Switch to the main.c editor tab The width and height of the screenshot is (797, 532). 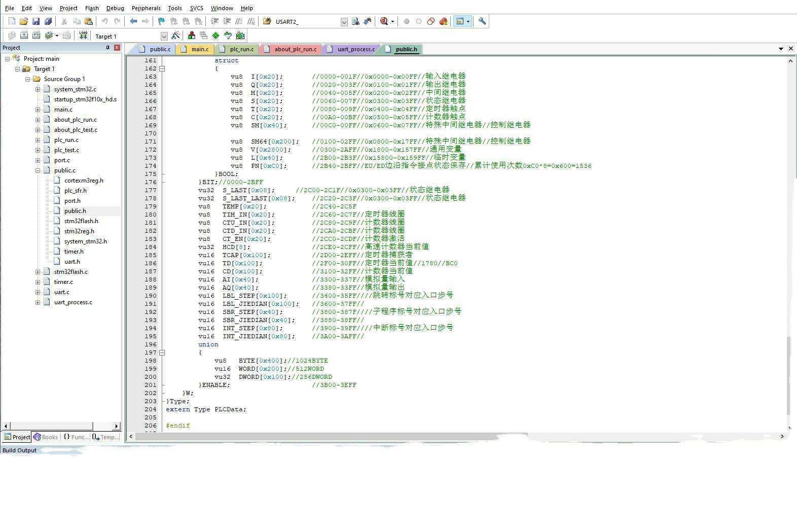195,49
